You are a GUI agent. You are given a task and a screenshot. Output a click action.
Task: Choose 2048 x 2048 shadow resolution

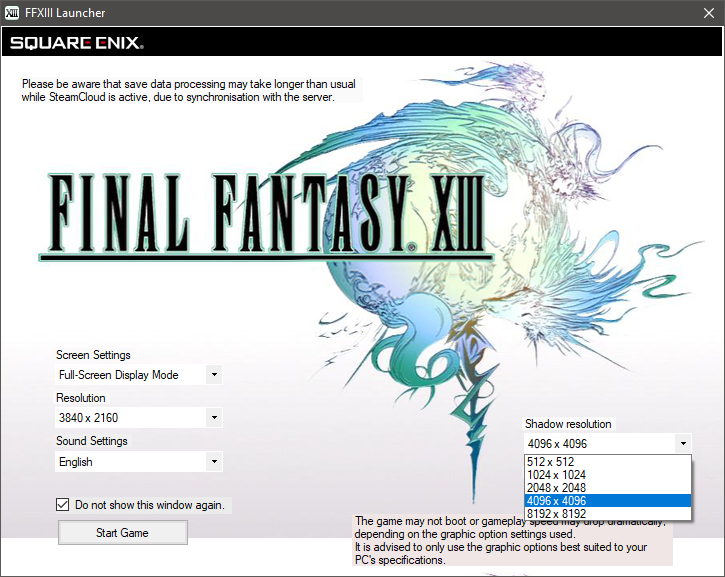[608, 487]
